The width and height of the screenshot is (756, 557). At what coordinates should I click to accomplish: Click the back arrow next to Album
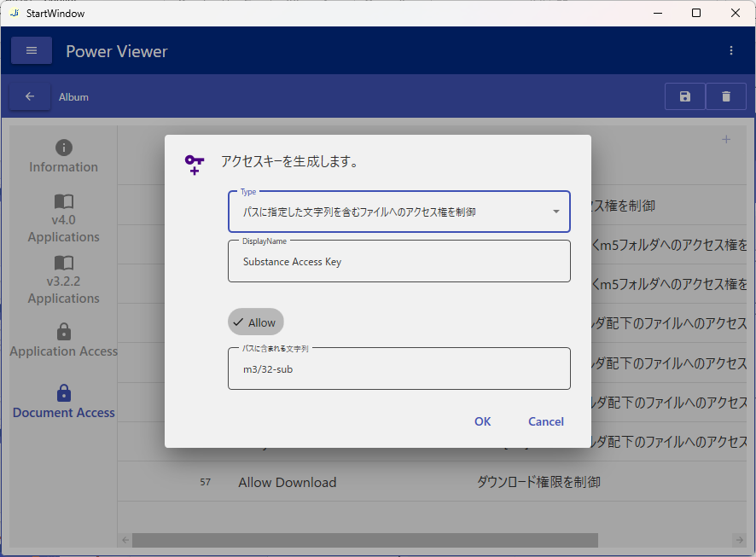click(30, 97)
